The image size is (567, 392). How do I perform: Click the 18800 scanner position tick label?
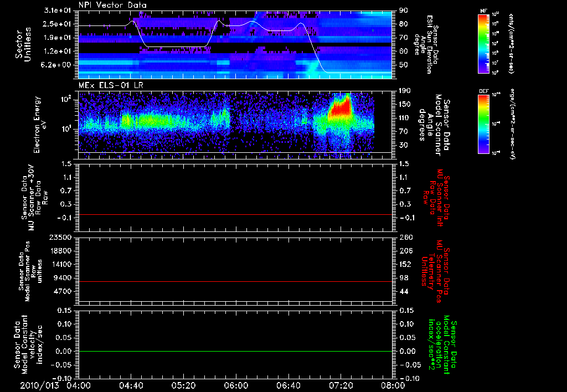(x=60, y=251)
